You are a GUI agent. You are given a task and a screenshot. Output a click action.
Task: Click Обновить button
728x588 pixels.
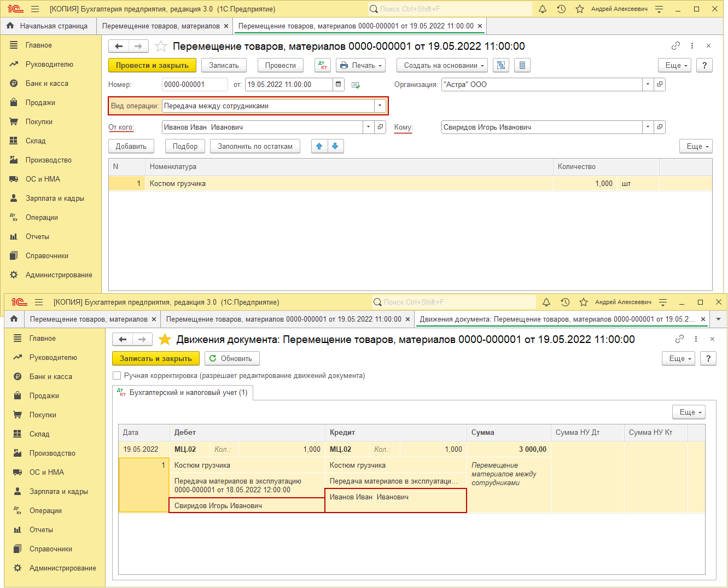coord(232,358)
